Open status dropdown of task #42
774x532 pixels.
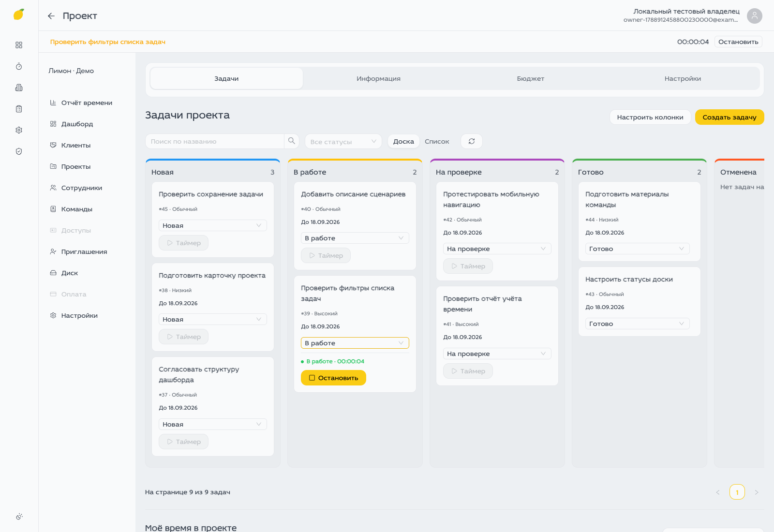[x=497, y=249]
